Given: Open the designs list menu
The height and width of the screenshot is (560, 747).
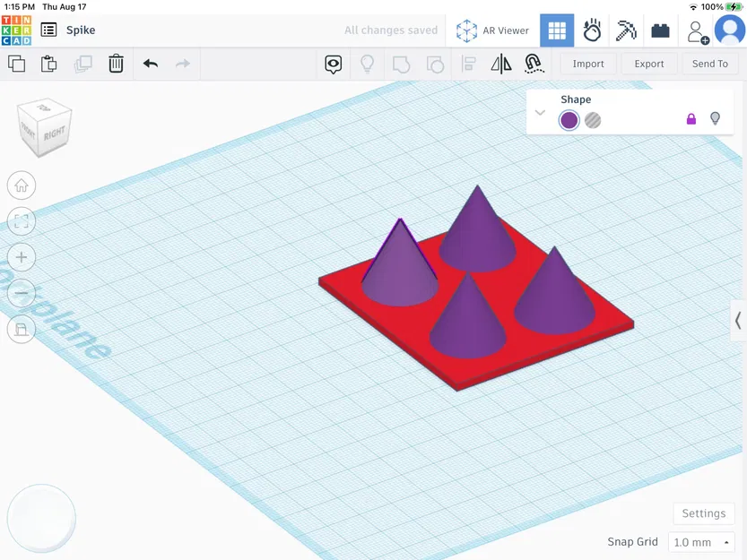Looking at the screenshot, I should pos(48,30).
